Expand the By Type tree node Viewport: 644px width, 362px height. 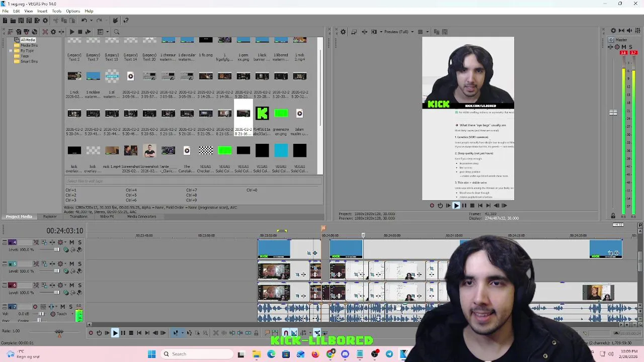[11, 51]
